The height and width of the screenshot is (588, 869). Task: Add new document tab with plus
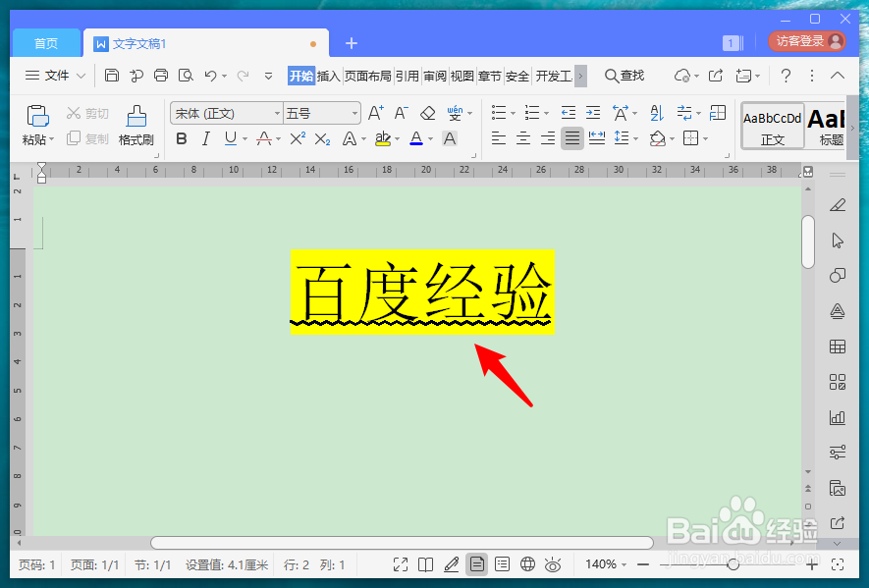point(352,43)
